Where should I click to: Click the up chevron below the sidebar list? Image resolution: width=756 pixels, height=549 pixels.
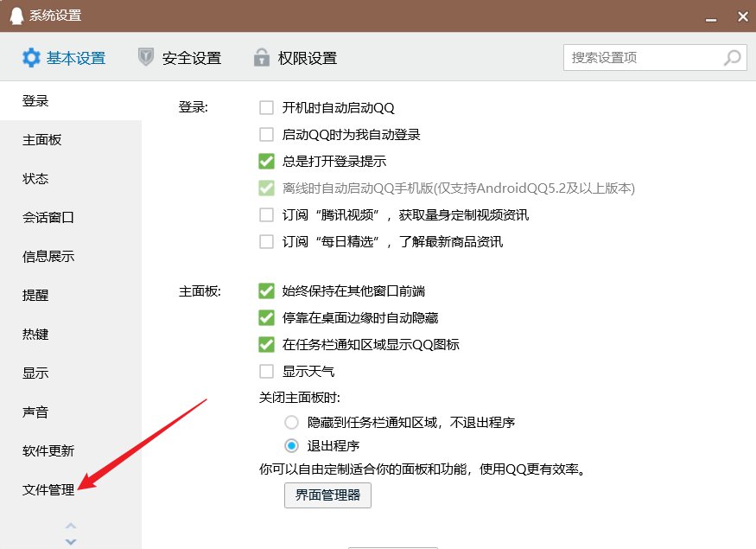(71, 527)
